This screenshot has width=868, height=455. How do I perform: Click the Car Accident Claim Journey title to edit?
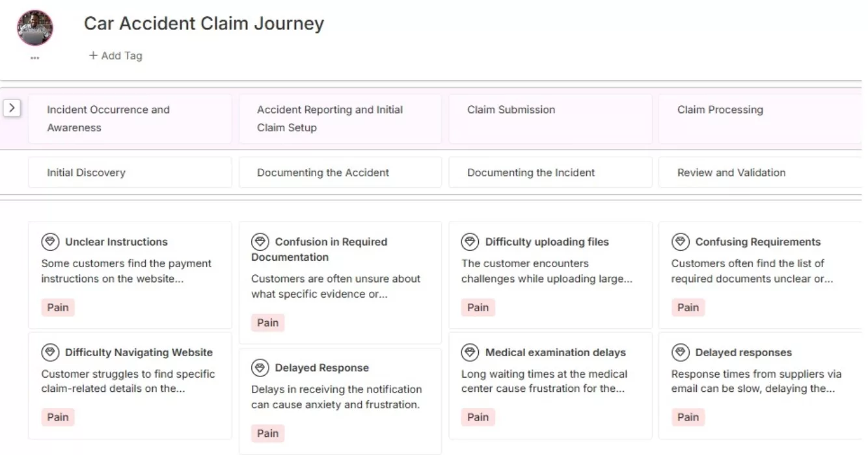pyautogui.click(x=203, y=23)
